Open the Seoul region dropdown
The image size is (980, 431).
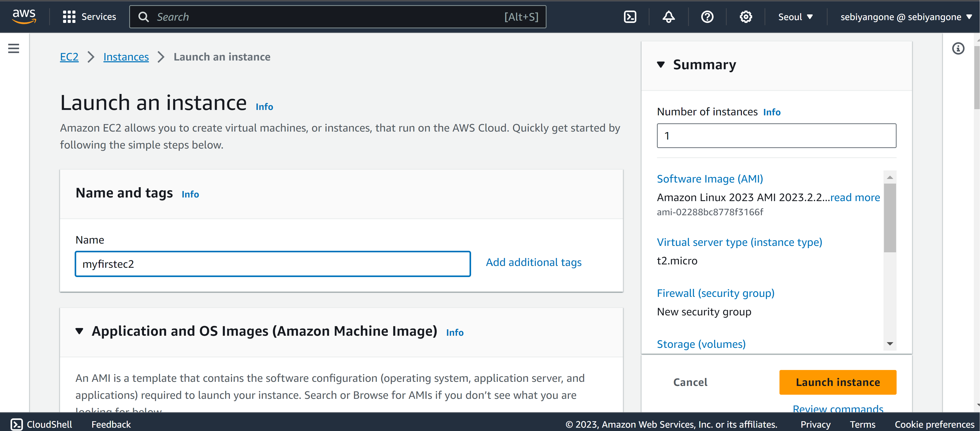(795, 17)
